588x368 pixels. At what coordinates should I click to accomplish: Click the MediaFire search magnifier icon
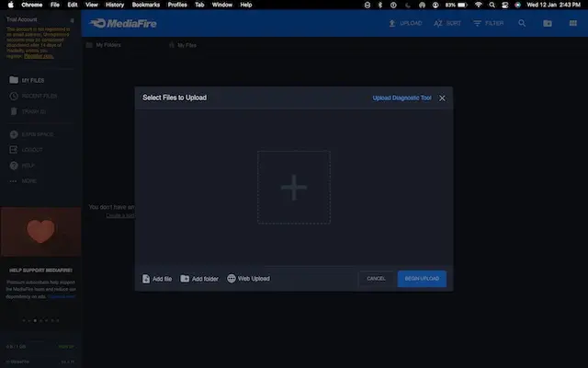tap(522, 23)
